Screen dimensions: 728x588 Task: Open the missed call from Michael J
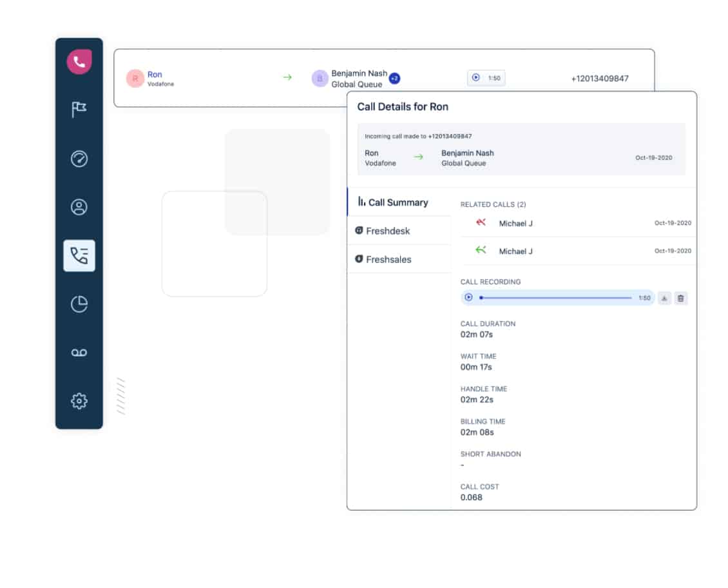click(x=578, y=224)
